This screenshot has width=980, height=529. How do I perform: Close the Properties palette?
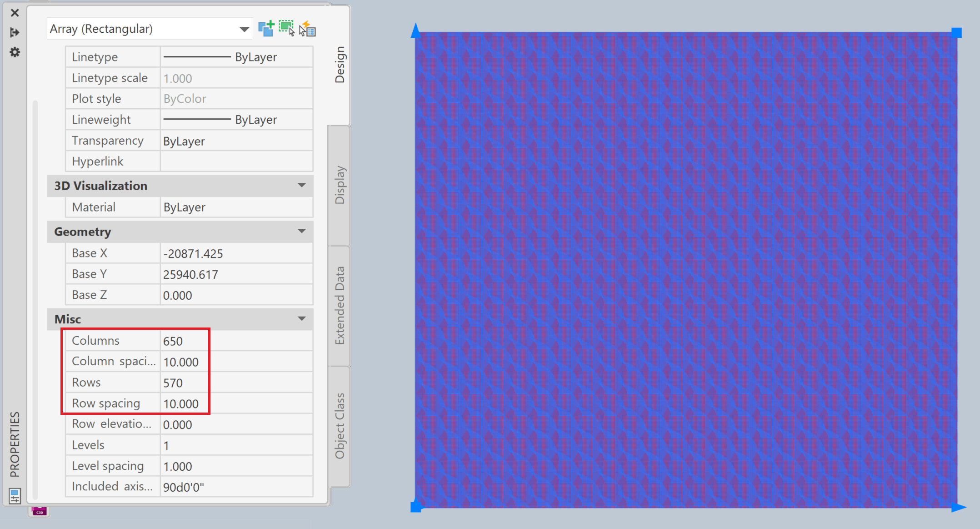point(15,13)
